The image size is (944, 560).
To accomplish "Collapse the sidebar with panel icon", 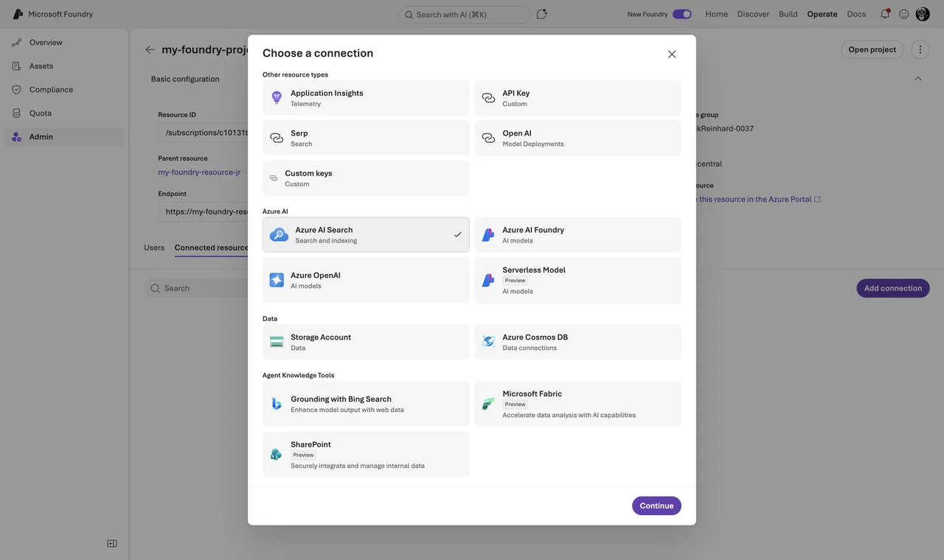I will point(112,544).
